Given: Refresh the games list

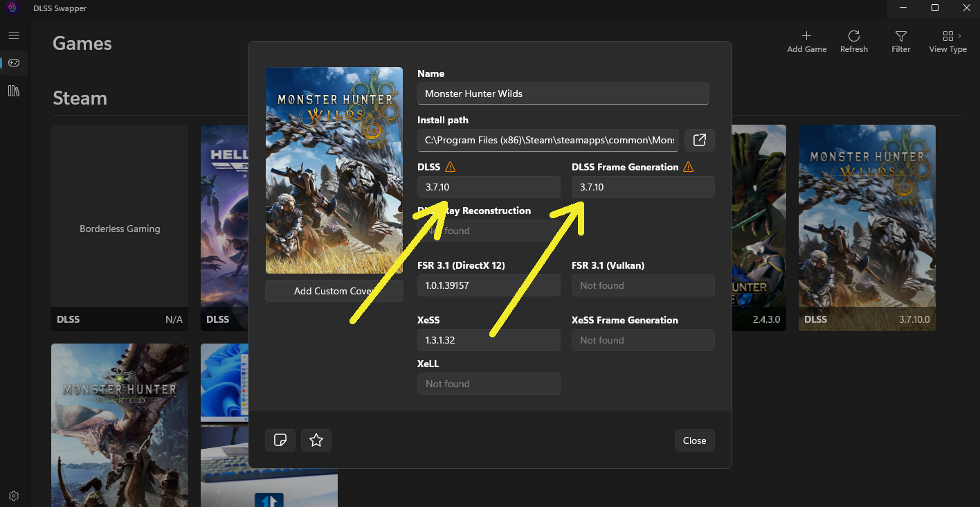Looking at the screenshot, I should click(x=854, y=42).
